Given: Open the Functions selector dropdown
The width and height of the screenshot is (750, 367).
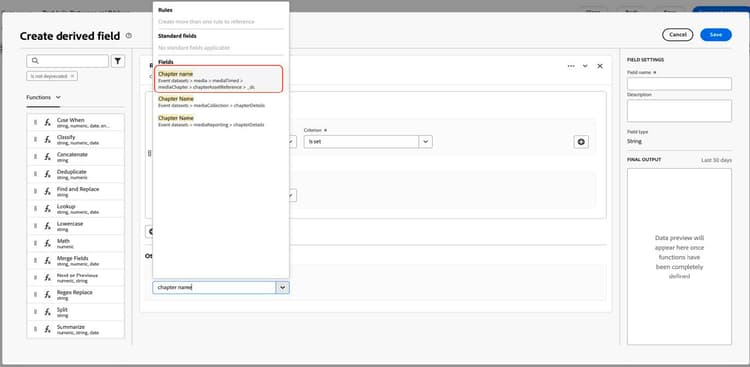Looking at the screenshot, I should 44,97.
